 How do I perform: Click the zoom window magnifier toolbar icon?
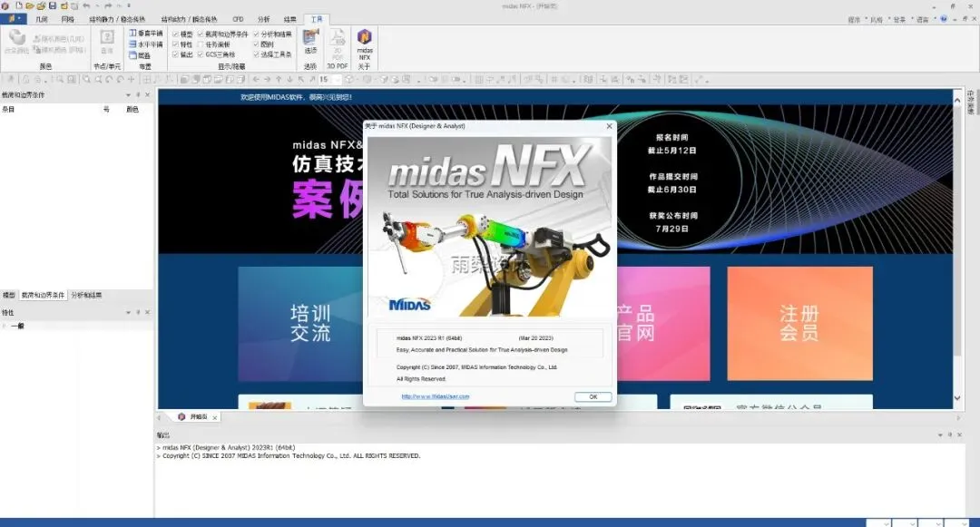tap(86, 79)
